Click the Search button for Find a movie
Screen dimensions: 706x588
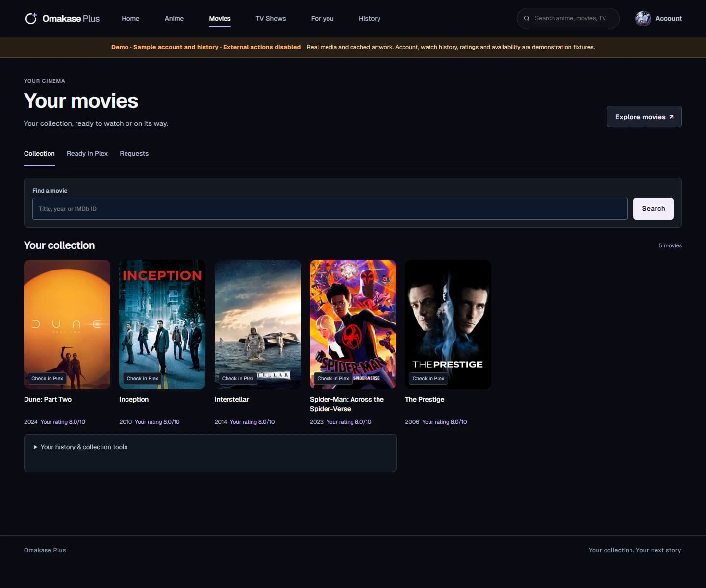coord(653,209)
